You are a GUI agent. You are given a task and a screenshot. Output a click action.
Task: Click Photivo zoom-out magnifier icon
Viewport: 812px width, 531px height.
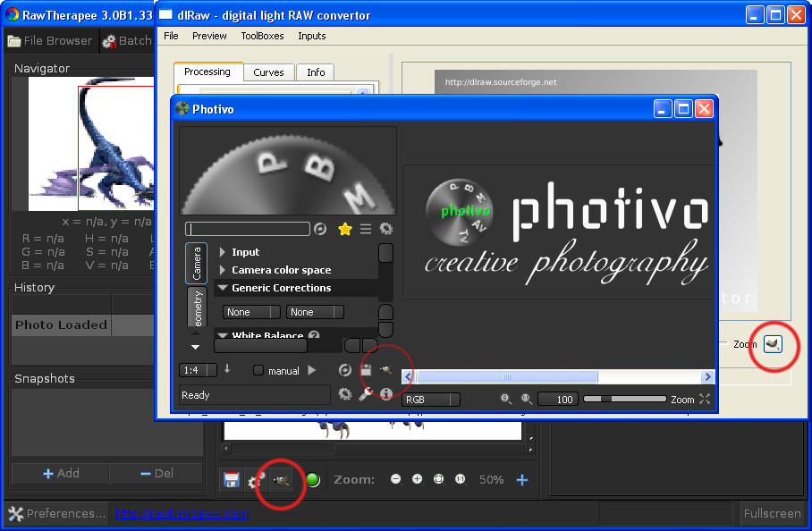click(x=505, y=399)
